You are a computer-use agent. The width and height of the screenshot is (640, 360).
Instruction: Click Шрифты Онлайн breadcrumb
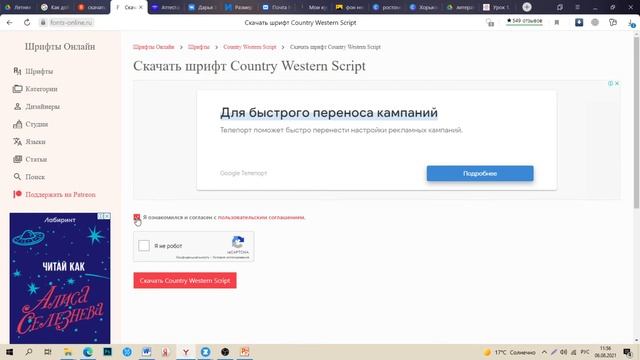(153, 47)
